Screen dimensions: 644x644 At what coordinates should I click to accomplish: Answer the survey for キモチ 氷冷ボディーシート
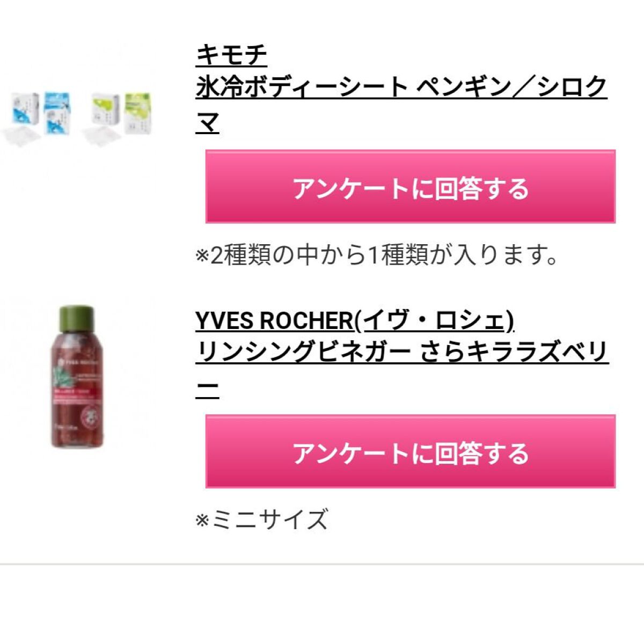tap(411, 187)
